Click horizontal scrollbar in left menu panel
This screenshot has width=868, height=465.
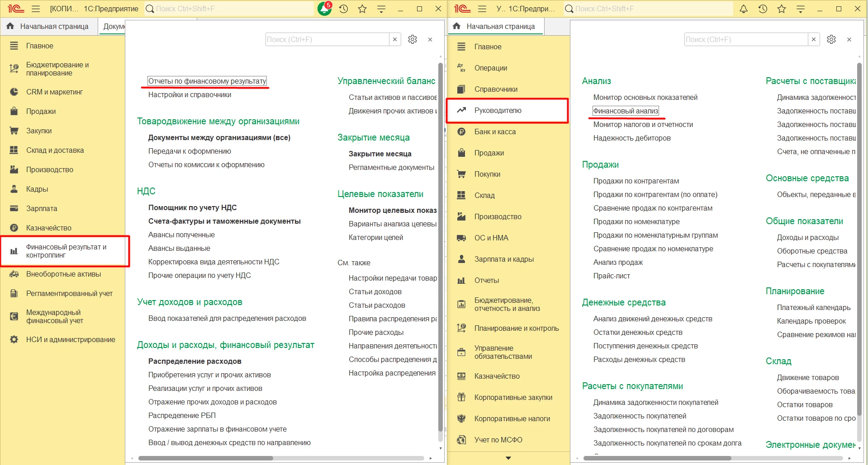pos(206,458)
